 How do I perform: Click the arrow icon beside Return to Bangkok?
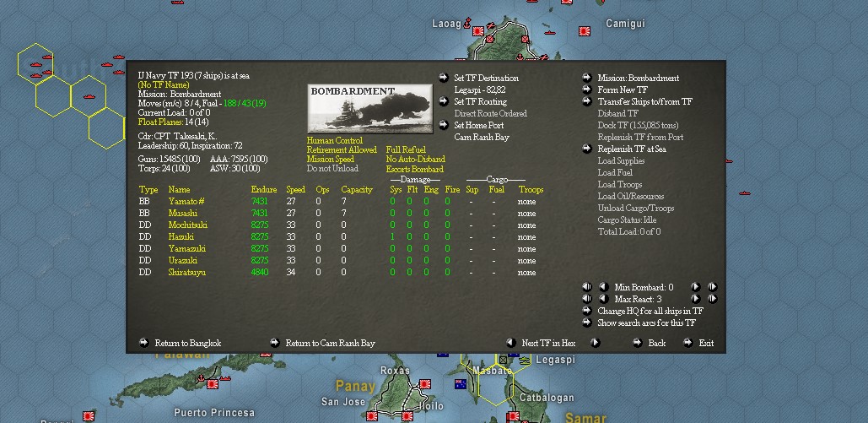point(144,343)
